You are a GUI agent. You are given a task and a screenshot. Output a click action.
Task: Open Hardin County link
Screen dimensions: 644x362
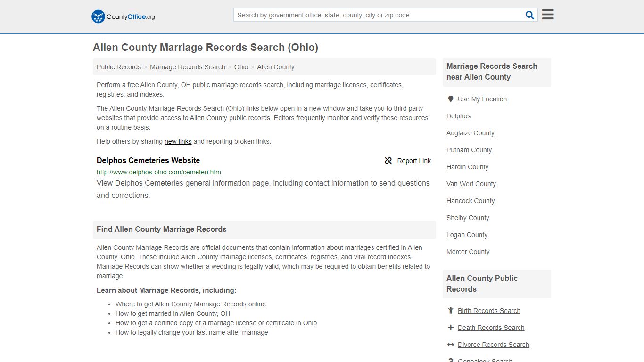pyautogui.click(x=467, y=167)
